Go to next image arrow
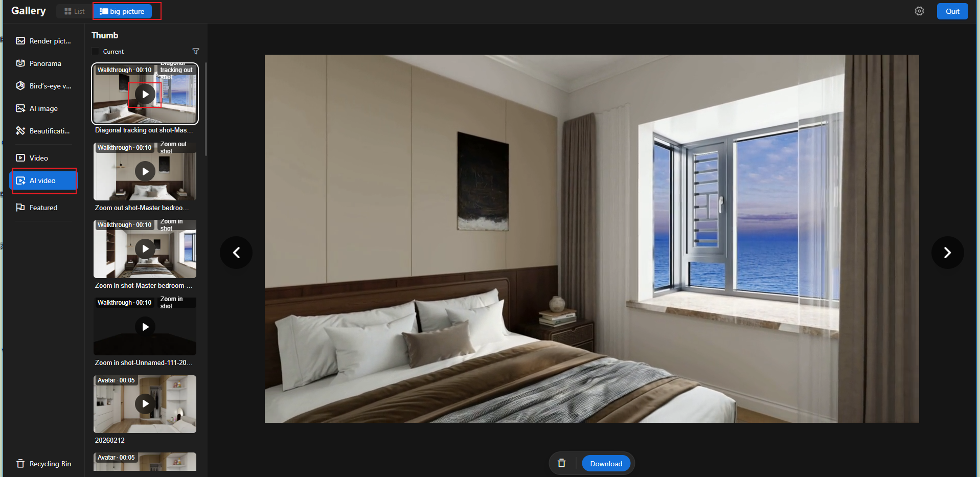The image size is (980, 477). tap(947, 253)
